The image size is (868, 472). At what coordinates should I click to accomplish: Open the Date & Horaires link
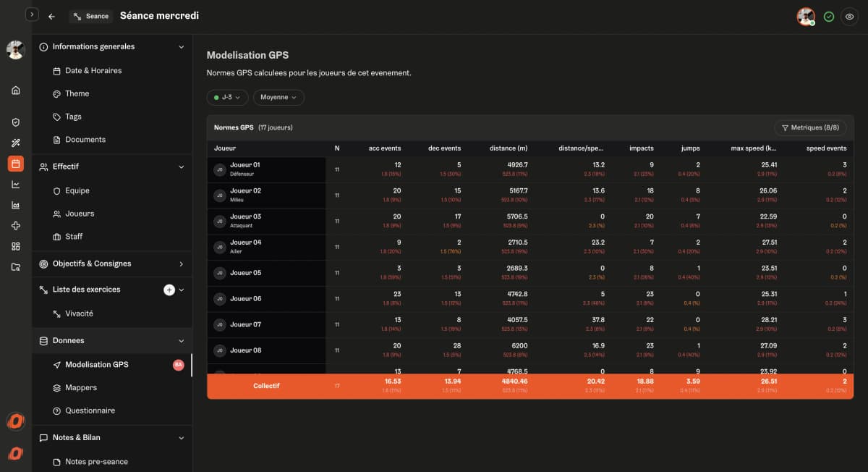[x=93, y=71]
